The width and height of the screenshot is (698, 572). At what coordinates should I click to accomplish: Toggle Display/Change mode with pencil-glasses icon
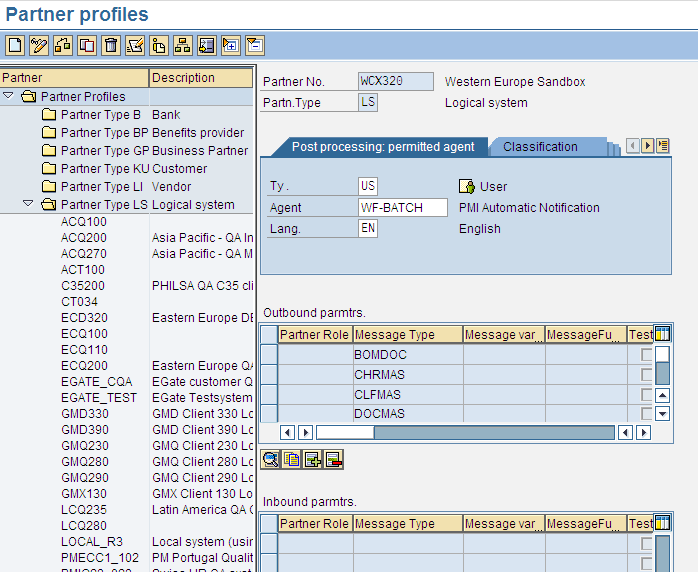click(x=39, y=45)
